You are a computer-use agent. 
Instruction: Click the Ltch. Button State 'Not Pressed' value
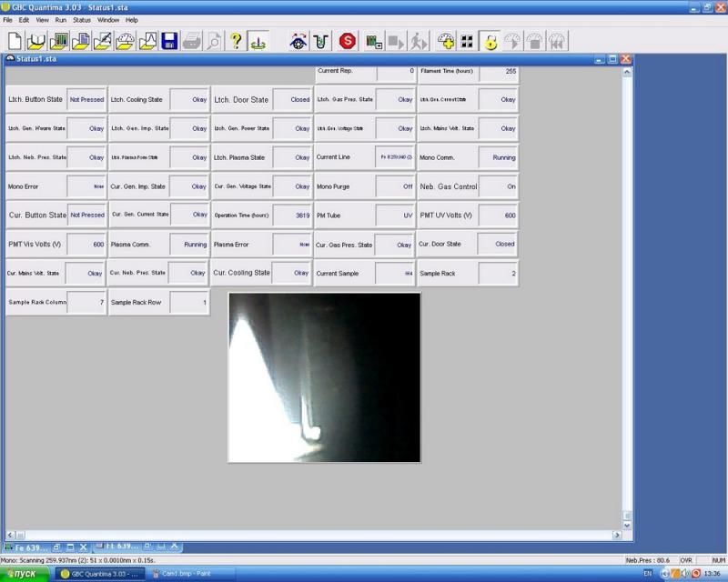[x=86, y=99]
